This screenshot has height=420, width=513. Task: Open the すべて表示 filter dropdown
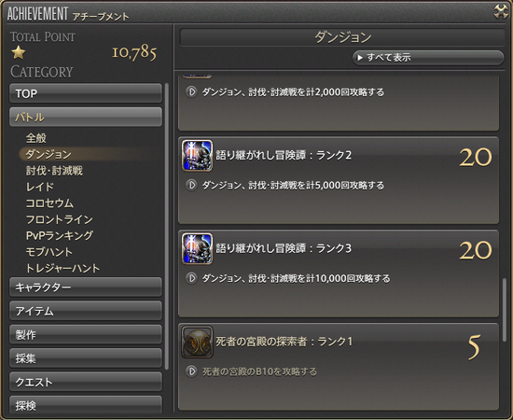428,58
